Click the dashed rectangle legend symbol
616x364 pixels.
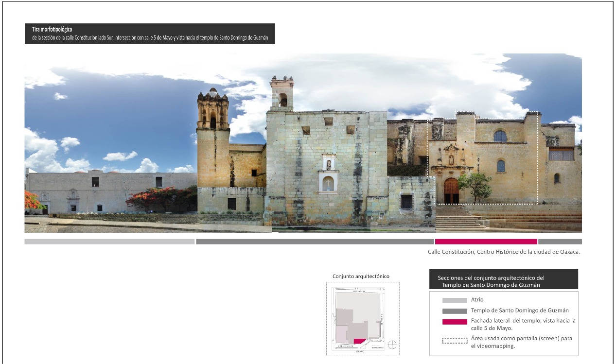(454, 340)
